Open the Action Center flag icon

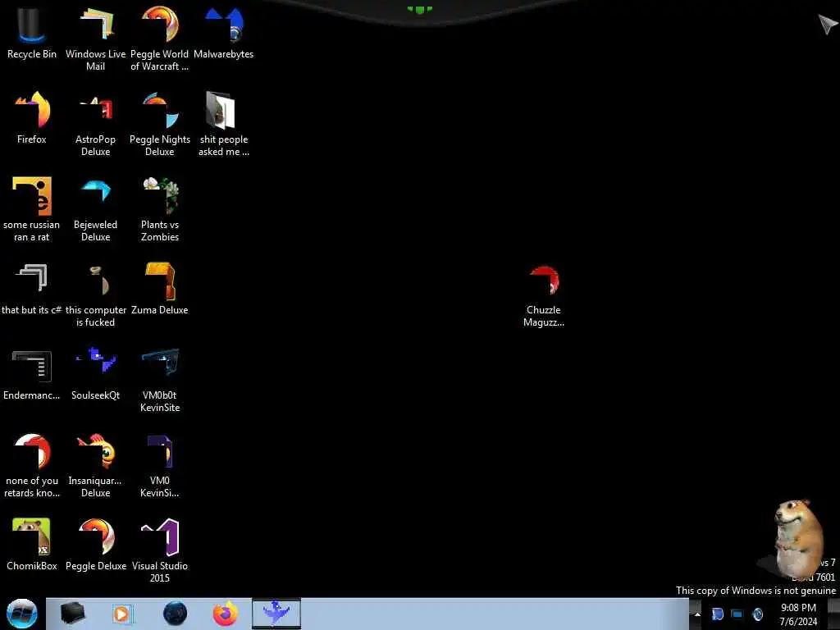click(x=717, y=614)
